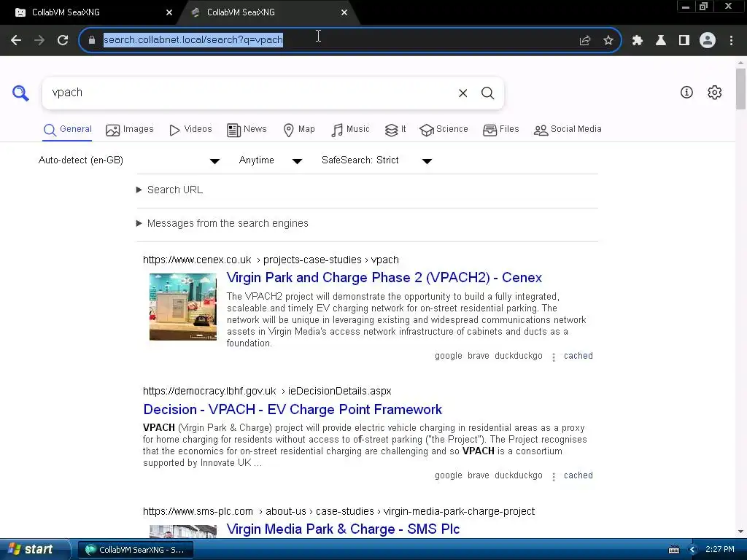Viewport: 747px width, 560px height.
Task: Click the system tray keyboard icon
Action: (673, 550)
